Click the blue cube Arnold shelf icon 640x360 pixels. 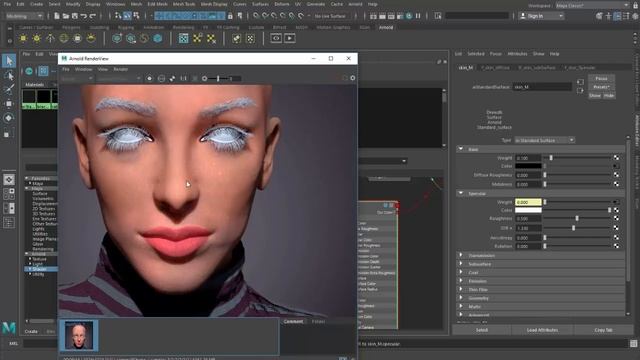pyautogui.click(x=158, y=38)
